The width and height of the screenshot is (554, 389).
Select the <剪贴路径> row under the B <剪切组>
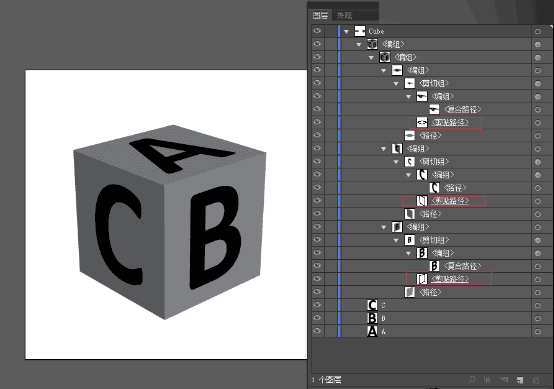(450, 279)
